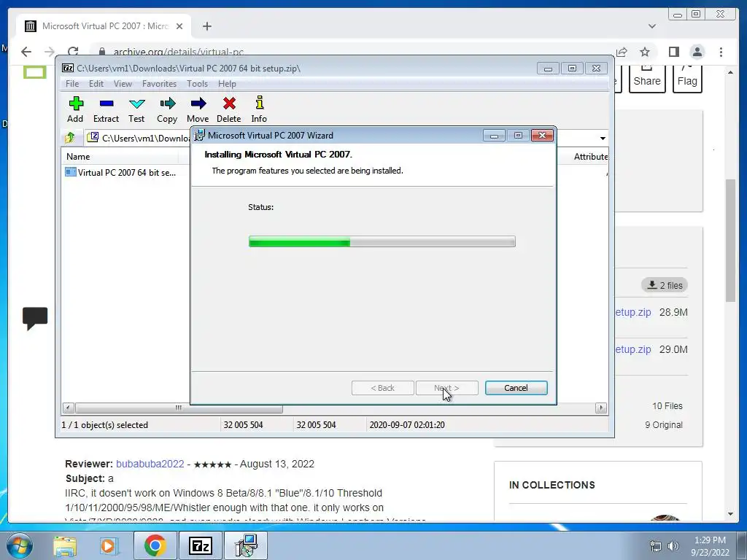Viewport: 747px width, 560px height.
Task: Open the 7-Zip address bar dropdown
Action: point(603,138)
